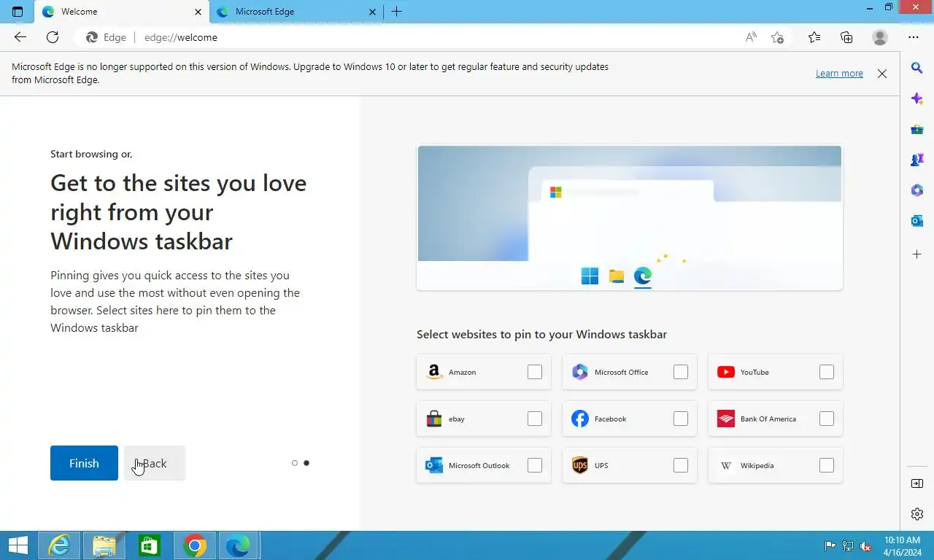Toggle Read aloud icon in address bar
Viewport: 934px width, 560px height.
pos(751,37)
